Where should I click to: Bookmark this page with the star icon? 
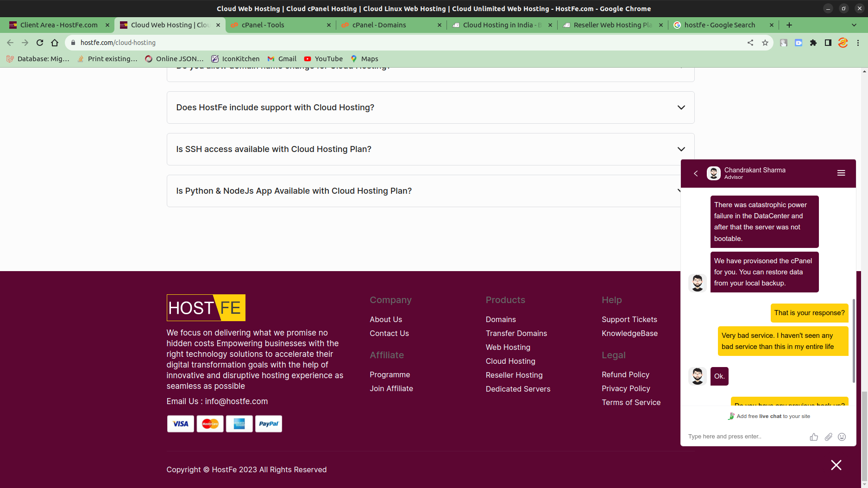(765, 43)
